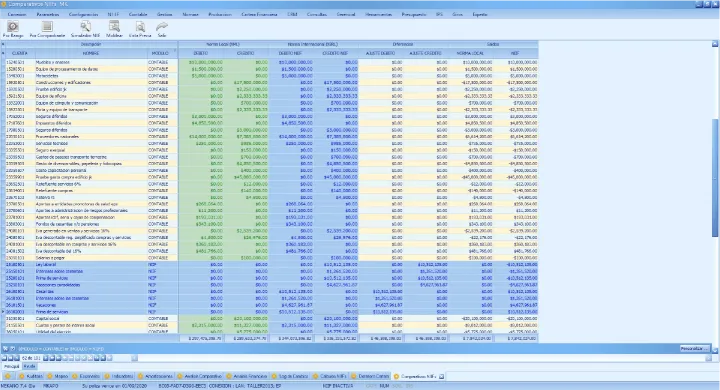Select the Capital social account row
The width and height of the screenshot is (720, 390).
pyautogui.click(x=271, y=318)
